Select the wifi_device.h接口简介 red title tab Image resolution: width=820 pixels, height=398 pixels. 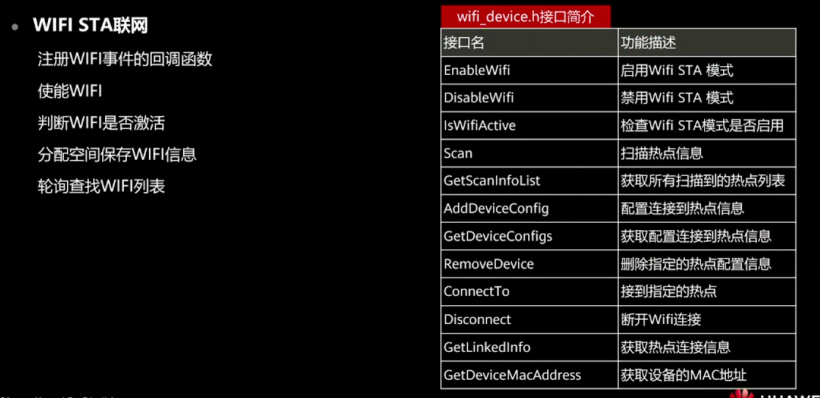[526, 16]
